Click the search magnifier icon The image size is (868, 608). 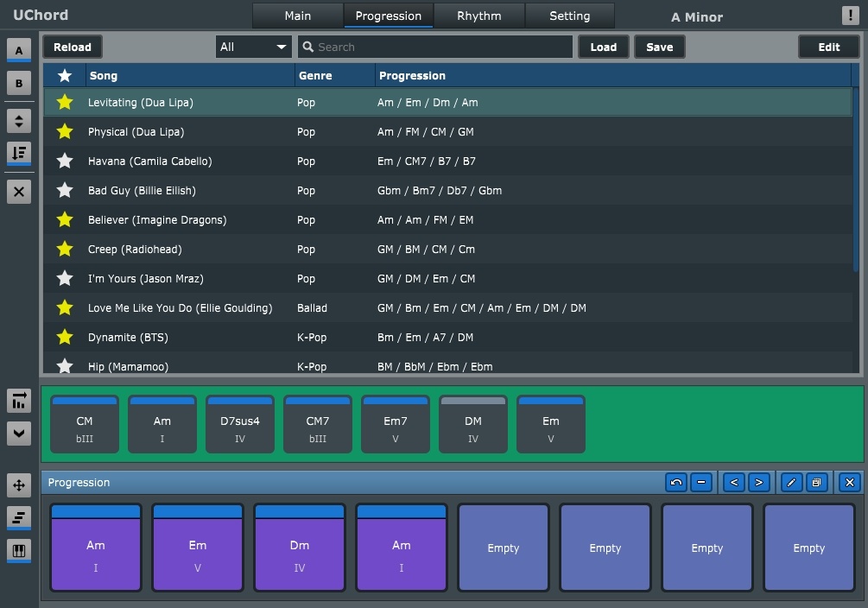click(x=308, y=47)
